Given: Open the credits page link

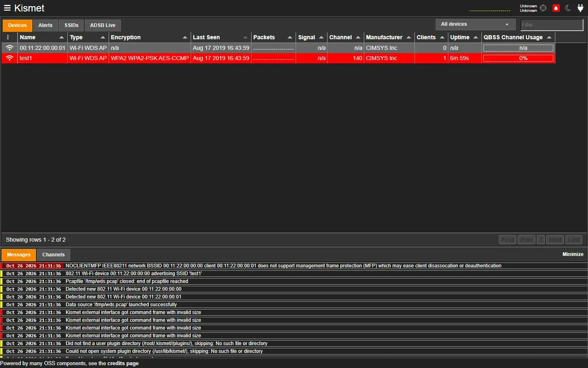Looking at the screenshot, I should (123, 363).
